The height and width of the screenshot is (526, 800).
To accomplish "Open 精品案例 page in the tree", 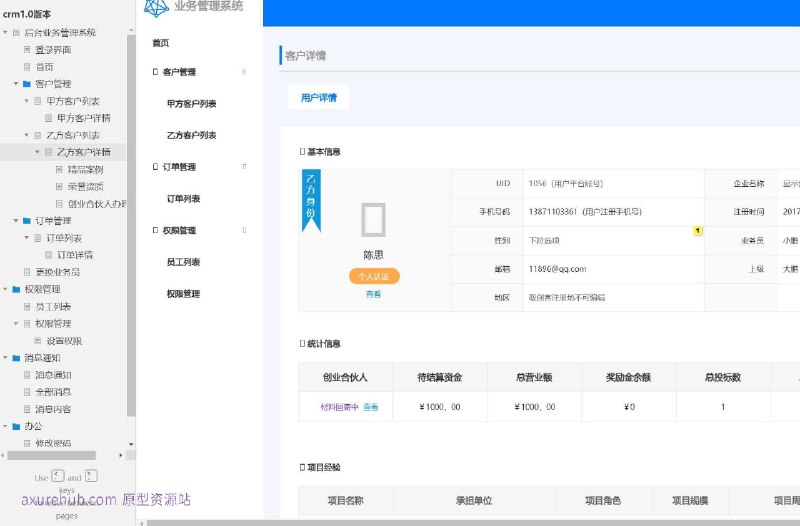I will (85, 169).
